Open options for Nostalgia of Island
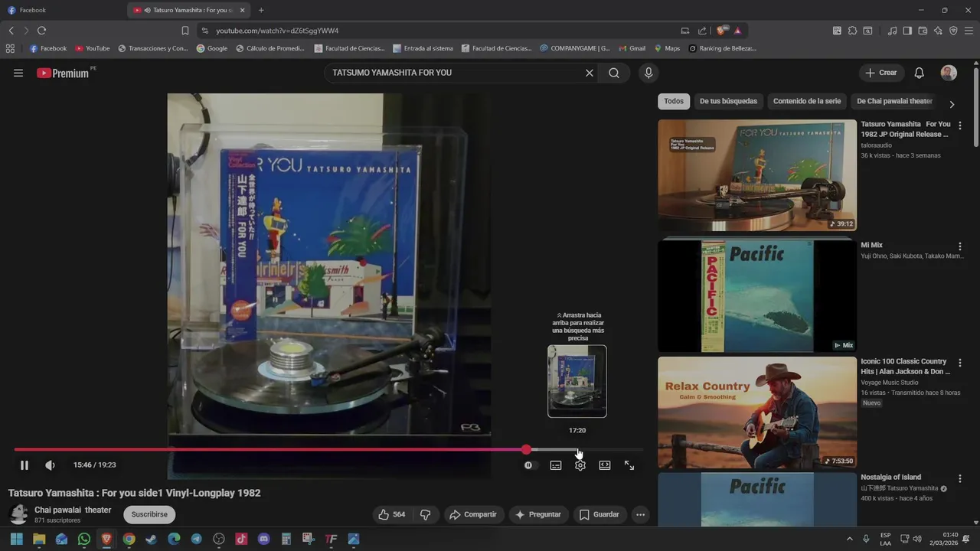This screenshot has width=980, height=551. (960, 478)
